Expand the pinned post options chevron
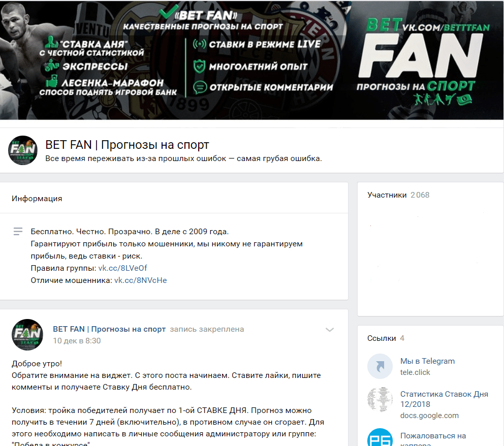This screenshot has height=446, width=504. [x=329, y=330]
